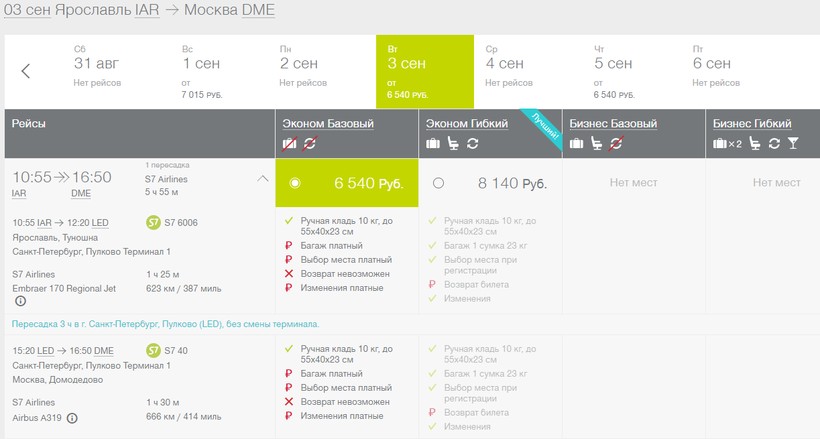Select the Вс 1 сен date tab

click(x=202, y=72)
